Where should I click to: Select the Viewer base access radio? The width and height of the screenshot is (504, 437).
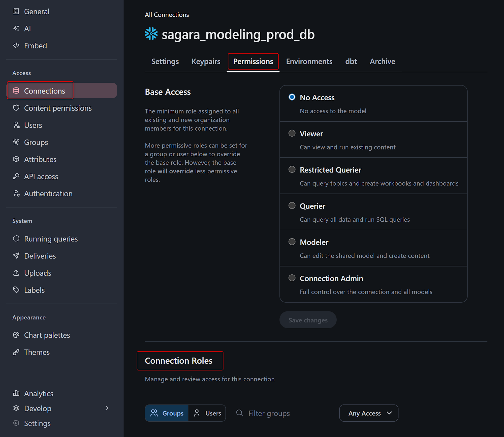click(292, 133)
